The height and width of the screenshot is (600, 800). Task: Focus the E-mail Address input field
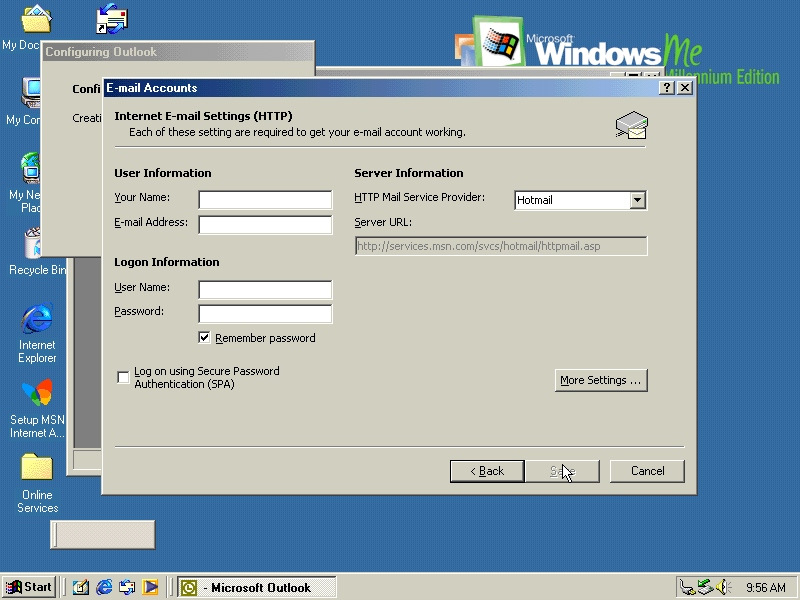click(265, 224)
